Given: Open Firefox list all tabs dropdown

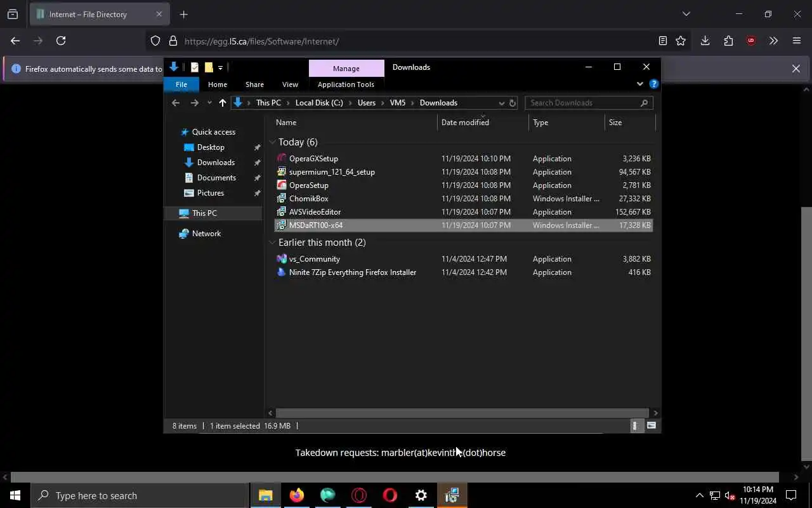Looking at the screenshot, I should [x=686, y=14].
